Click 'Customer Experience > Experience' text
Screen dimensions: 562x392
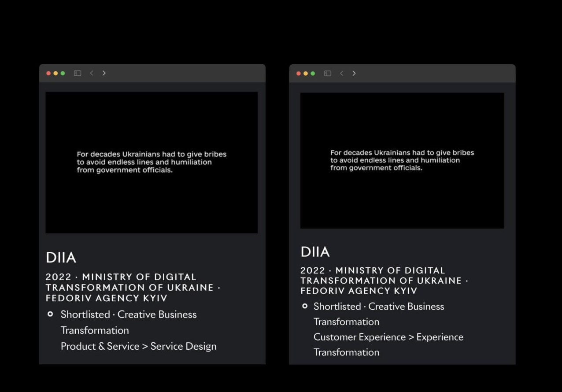pyautogui.click(x=388, y=337)
